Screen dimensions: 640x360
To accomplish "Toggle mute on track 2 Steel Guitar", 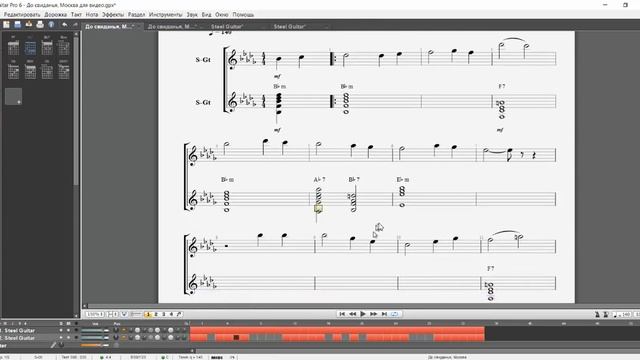I will click(69, 338).
